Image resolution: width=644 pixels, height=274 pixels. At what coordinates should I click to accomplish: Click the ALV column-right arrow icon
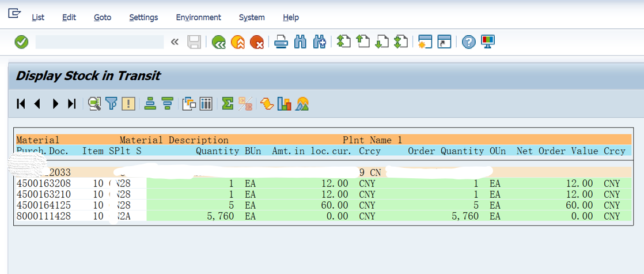(55, 104)
